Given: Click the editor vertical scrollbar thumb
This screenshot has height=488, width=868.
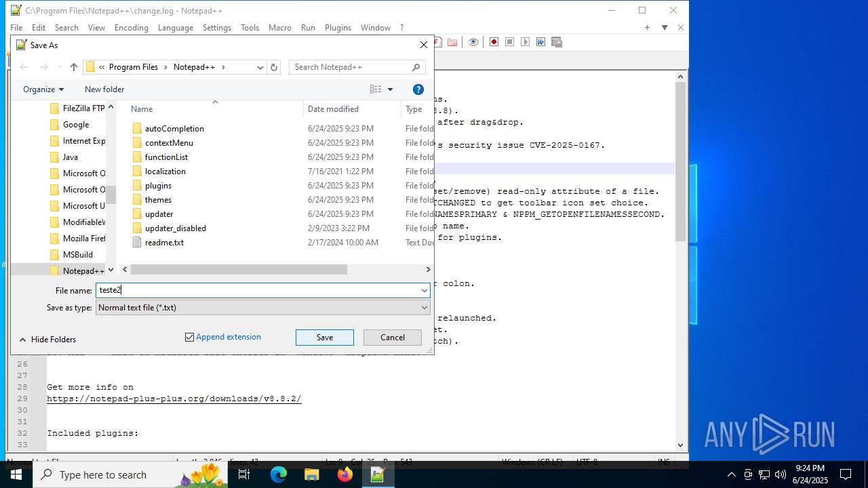Looking at the screenshot, I should (681, 163).
